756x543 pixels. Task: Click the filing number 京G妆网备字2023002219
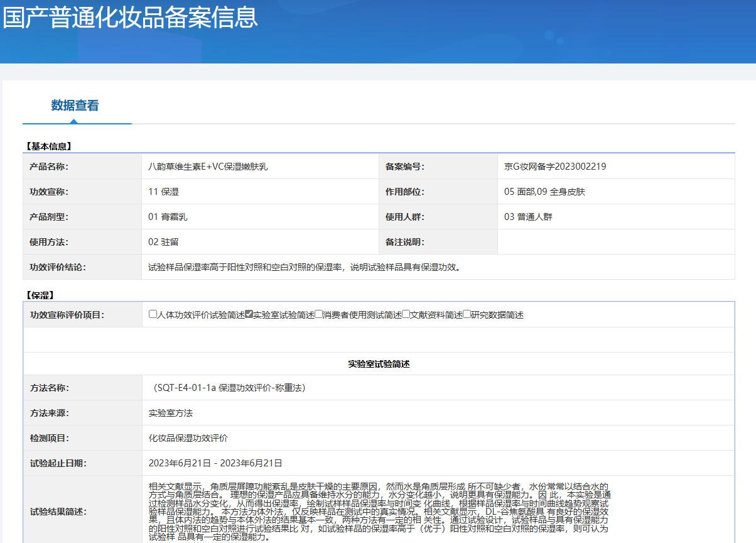[x=555, y=167]
